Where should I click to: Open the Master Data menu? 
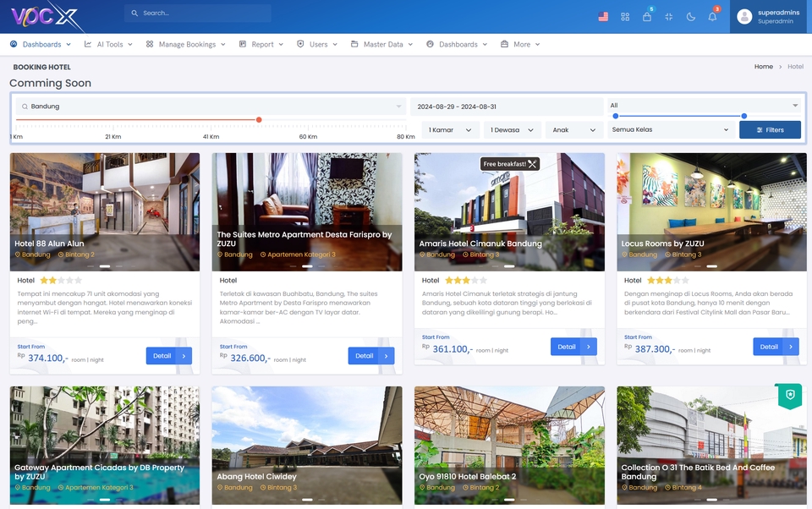point(381,44)
